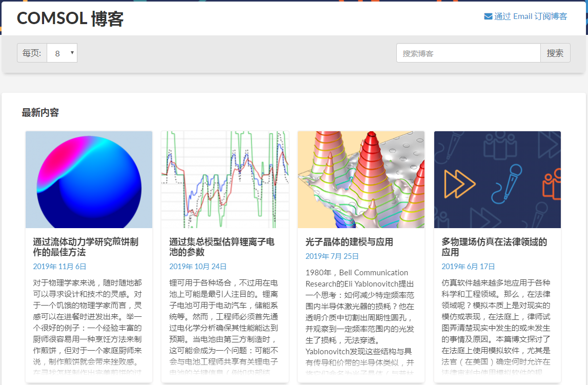This screenshot has height=385, width=588.
Task: Select the 搜索博客 search input field
Action: [x=468, y=52]
